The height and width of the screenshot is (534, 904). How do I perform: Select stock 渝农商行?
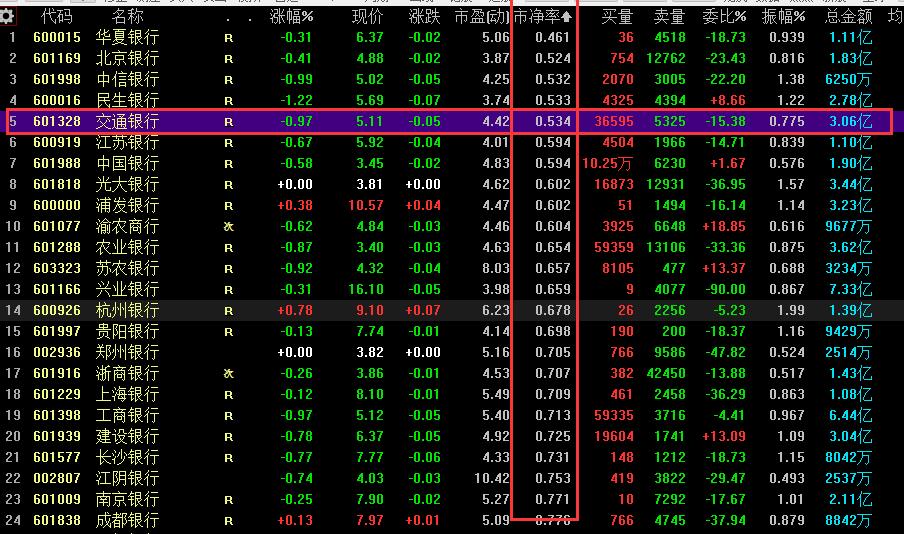(x=127, y=227)
